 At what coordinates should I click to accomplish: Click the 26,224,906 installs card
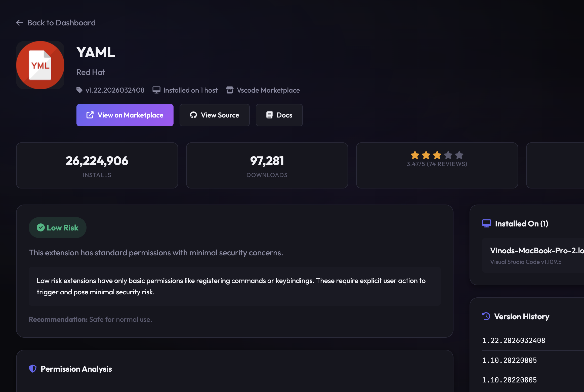coord(97,165)
